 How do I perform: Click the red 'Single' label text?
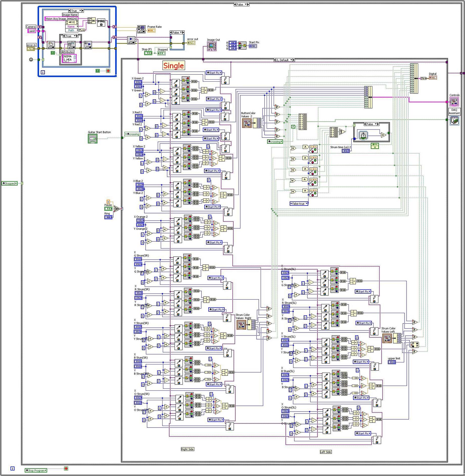tap(173, 66)
